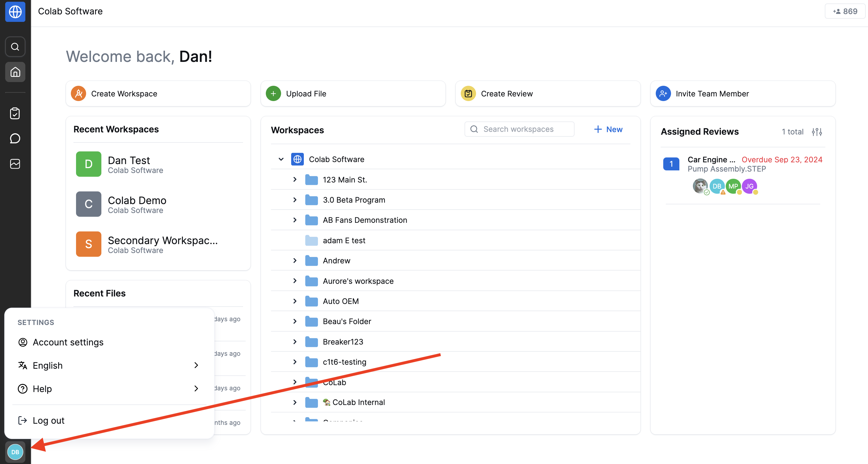The width and height of the screenshot is (868, 464).
Task: Focus the Search workspaces field
Action: coord(519,129)
